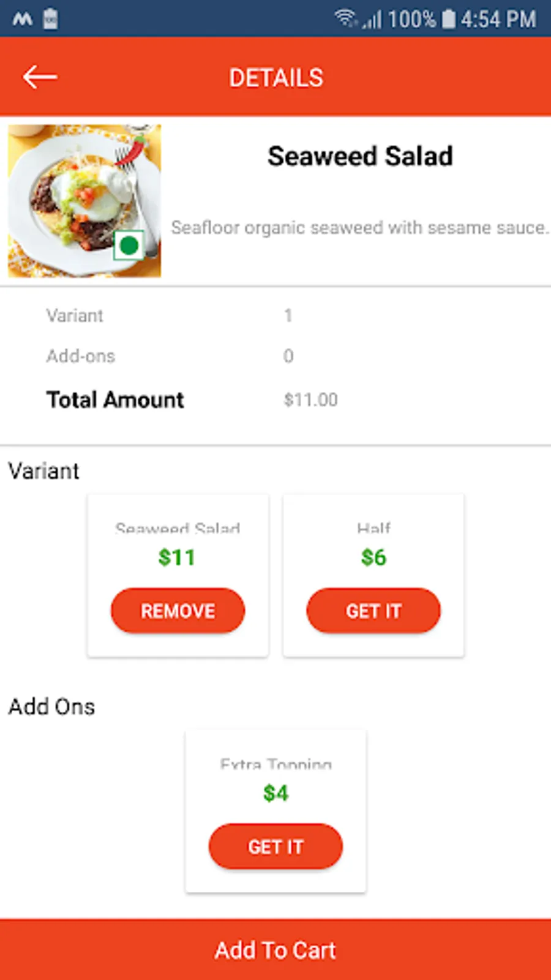This screenshot has height=980, width=551.
Task: Tap the Add-ons count row
Action: point(275,356)
